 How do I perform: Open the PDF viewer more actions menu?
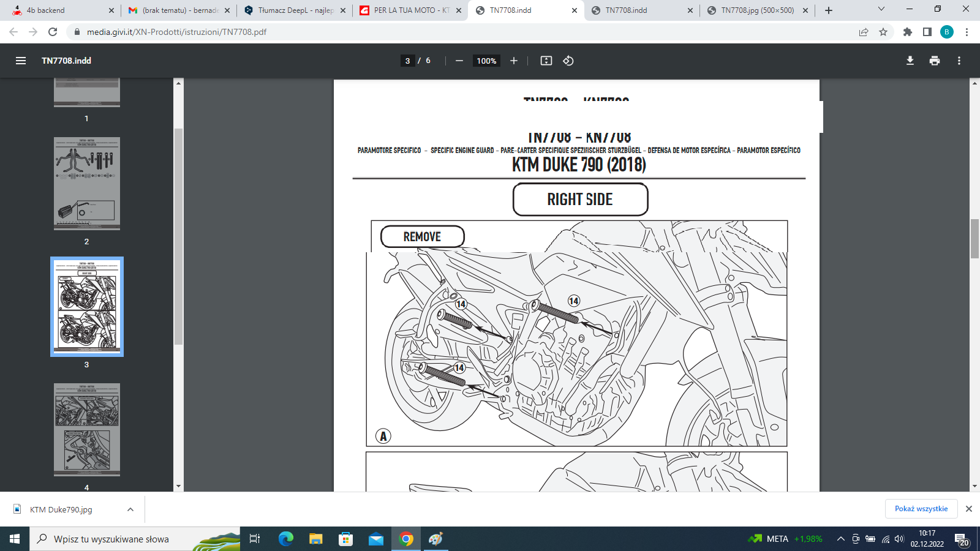tap(959, 61)
